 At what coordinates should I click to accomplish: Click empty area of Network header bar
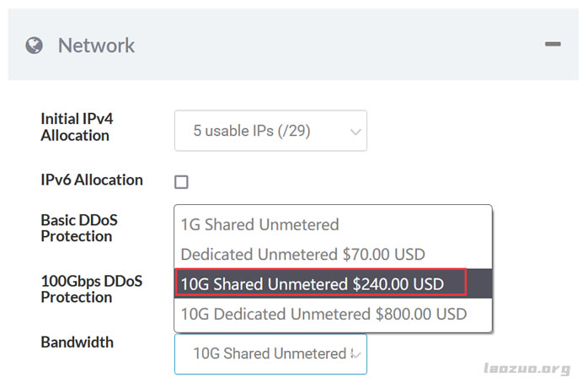click(337, 46)
